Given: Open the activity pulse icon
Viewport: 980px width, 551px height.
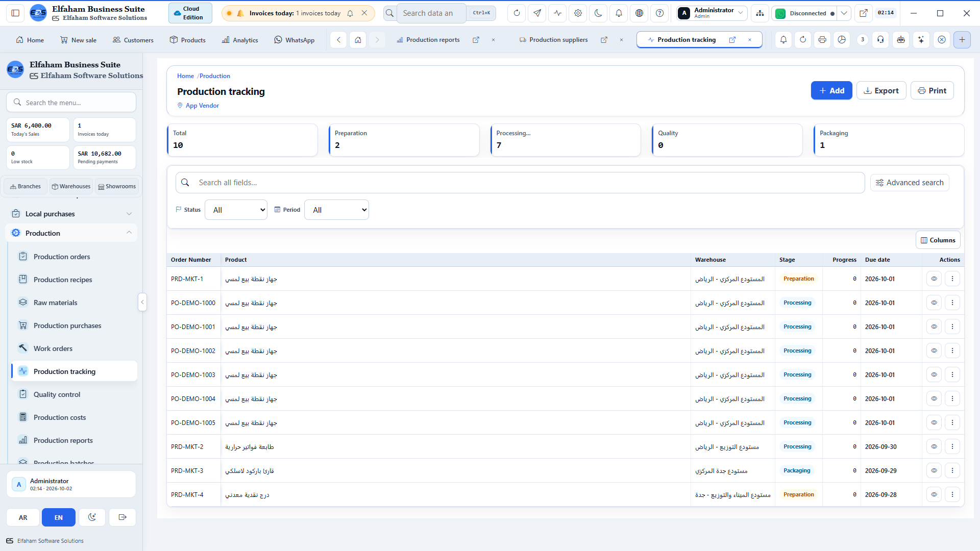Looking at the screenshot, I should 557,13.
